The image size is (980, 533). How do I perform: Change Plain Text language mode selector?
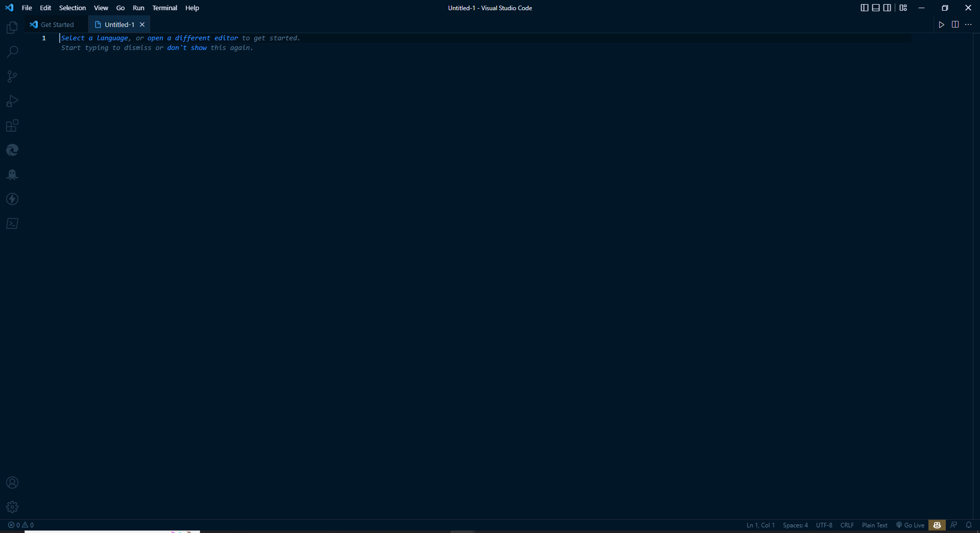[x=874, y=525]
